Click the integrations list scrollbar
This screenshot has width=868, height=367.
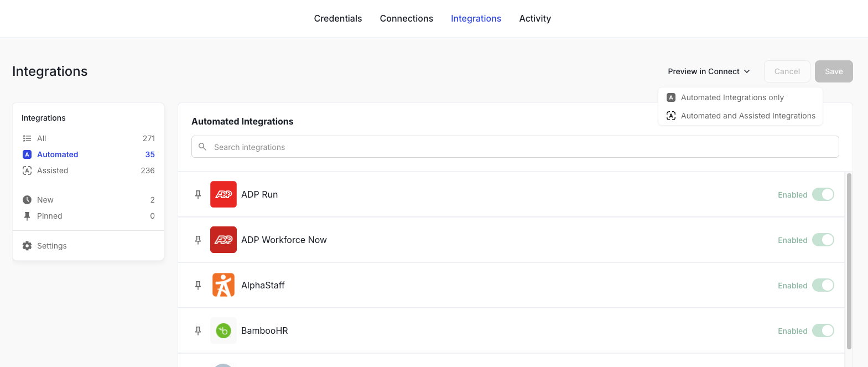[849, 261]
